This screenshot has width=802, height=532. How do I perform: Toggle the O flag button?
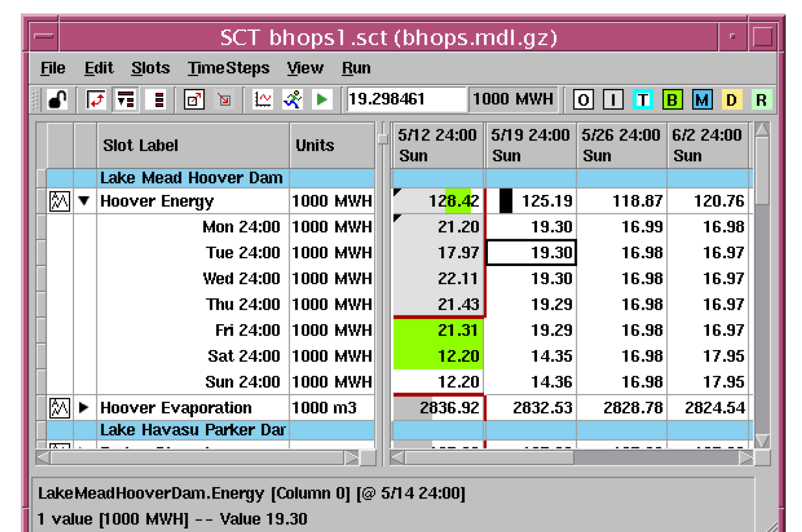point(583,100)
